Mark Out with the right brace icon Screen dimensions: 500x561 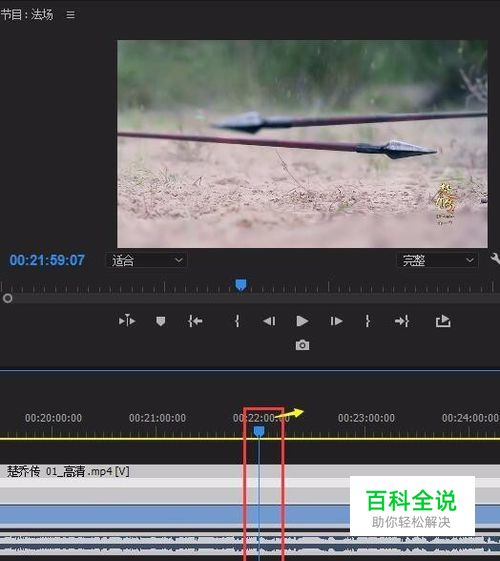[367, 321]
